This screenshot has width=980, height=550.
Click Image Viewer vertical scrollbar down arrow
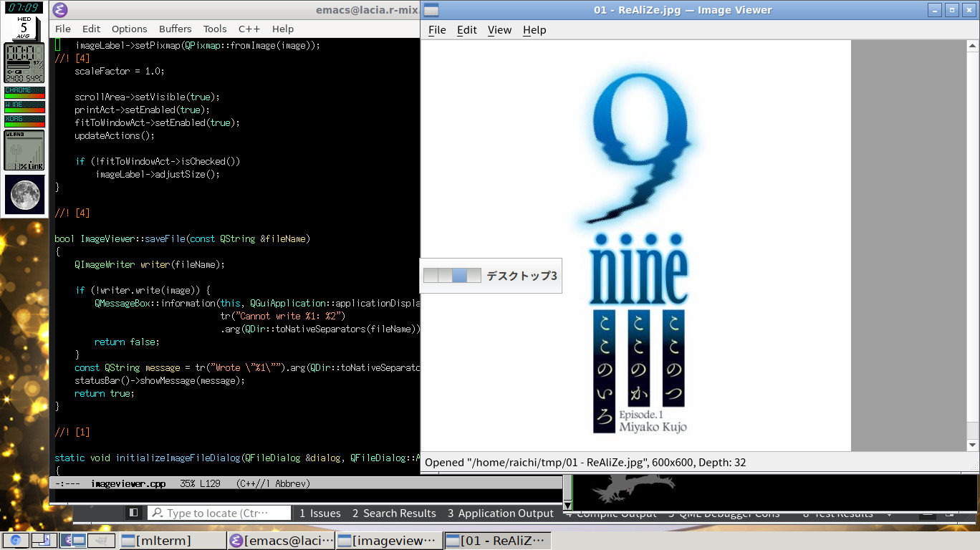[972, 445]
